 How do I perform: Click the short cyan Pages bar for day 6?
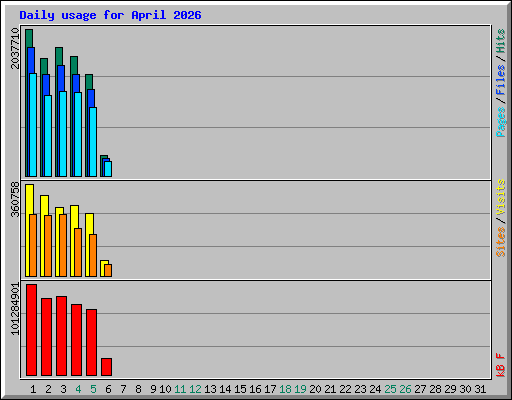[x=108, y=169]
